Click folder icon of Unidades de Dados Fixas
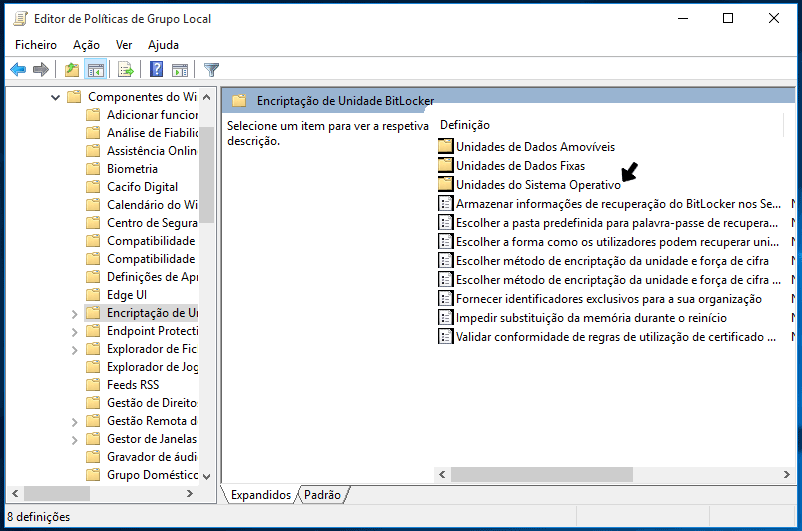The width and height of the screenshot is (802, 531). [445, 165]
